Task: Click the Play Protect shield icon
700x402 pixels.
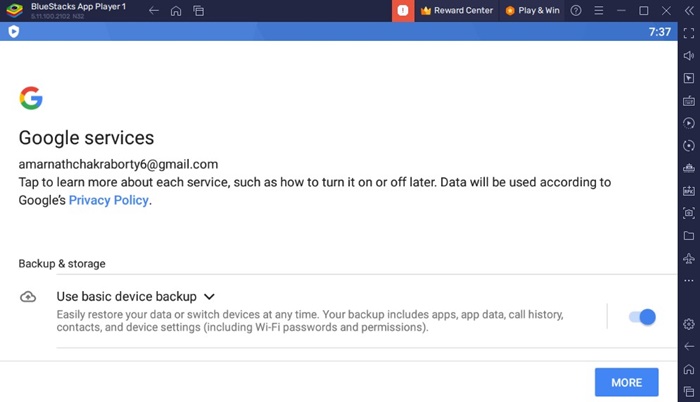Action: 14,31
